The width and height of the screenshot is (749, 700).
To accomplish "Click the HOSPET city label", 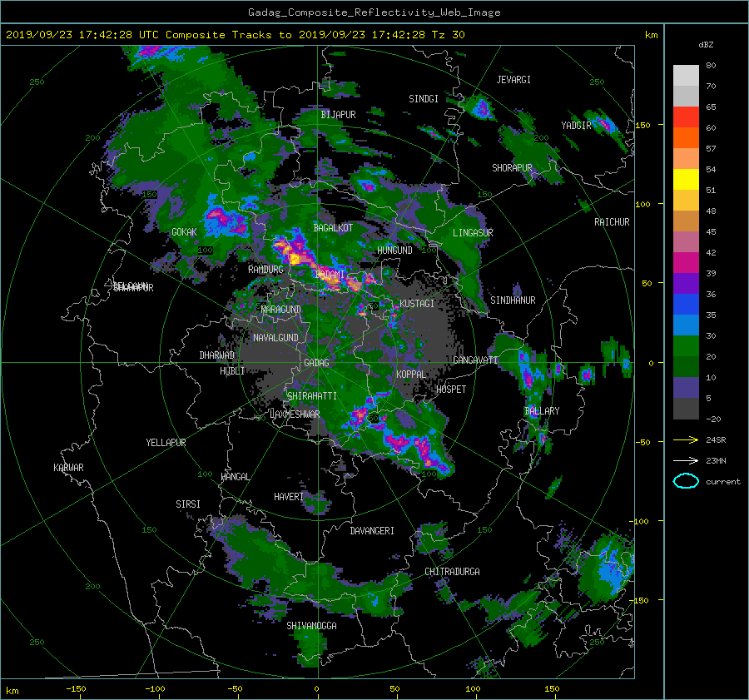I will pos(451,390).
